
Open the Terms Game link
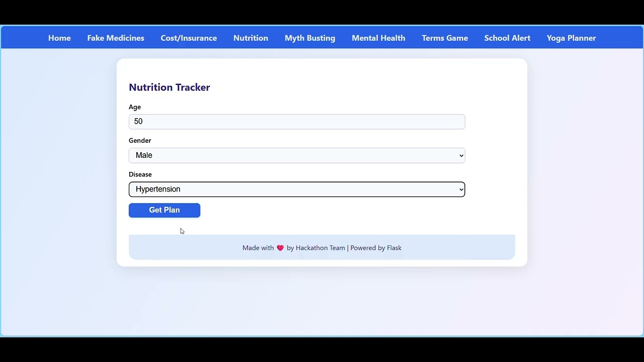(x=445, y=38)
